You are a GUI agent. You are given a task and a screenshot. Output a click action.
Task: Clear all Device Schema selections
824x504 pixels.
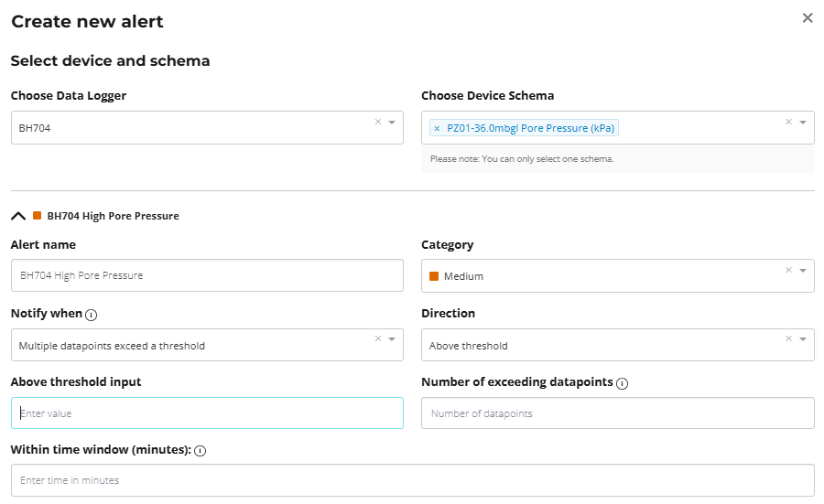789,122
